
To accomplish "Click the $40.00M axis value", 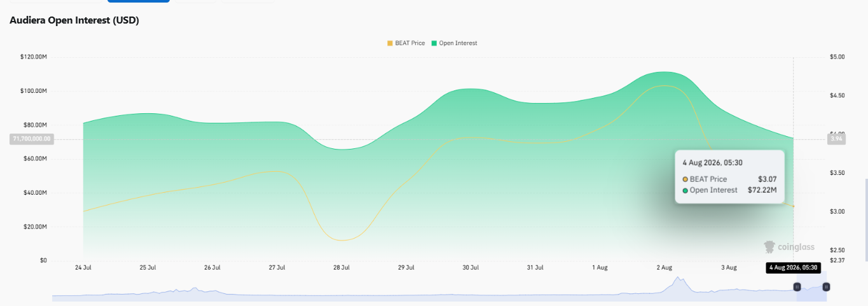I will (x=35, y=193).
